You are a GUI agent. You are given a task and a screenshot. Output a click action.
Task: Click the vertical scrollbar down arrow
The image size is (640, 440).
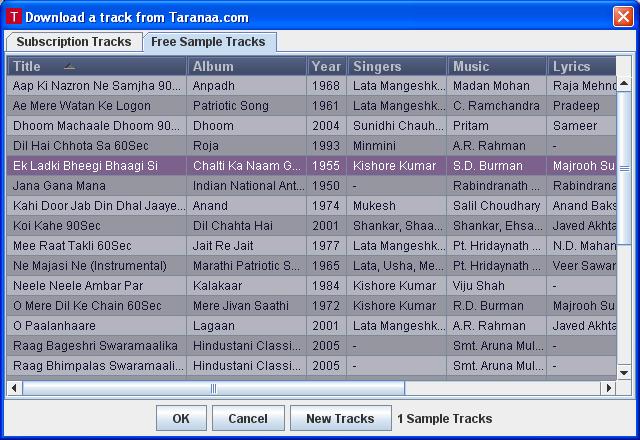(624, 371)
